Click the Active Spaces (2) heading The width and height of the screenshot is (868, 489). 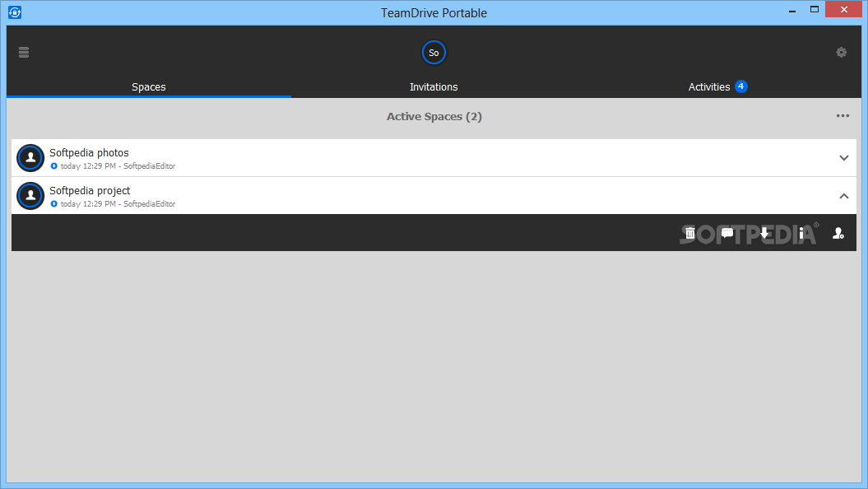434,116
